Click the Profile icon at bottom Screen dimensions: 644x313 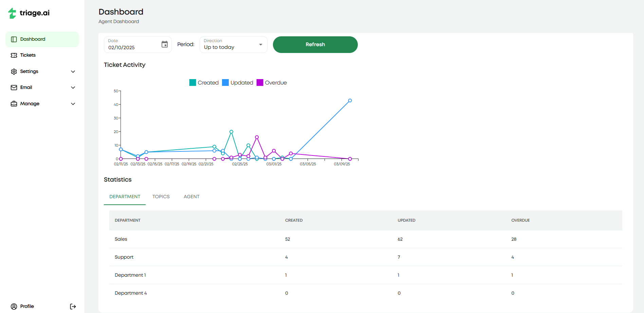click(x=14, y=306)
